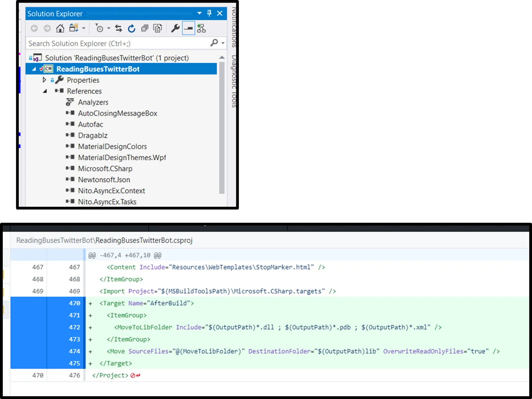Click the </Project> closing tag line
The width and height of the screenshot is (532, 399).
coord(110,375)
